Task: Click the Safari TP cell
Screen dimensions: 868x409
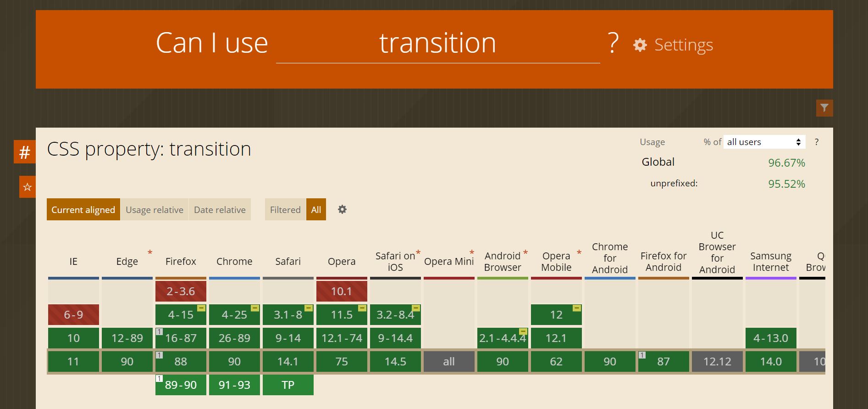Action: pyautogui.click(x=288, y=385)
